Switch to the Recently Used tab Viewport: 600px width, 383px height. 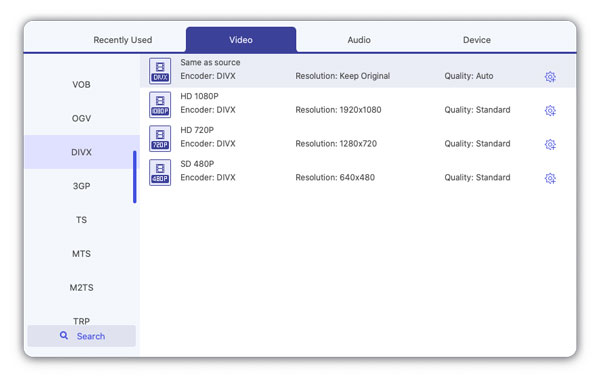pyautogui.click(x=123, y=40)
